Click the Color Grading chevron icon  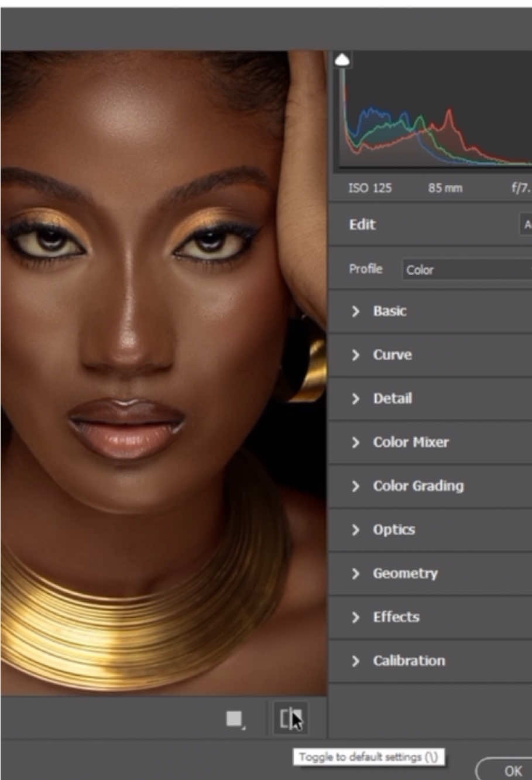point(355,486)
